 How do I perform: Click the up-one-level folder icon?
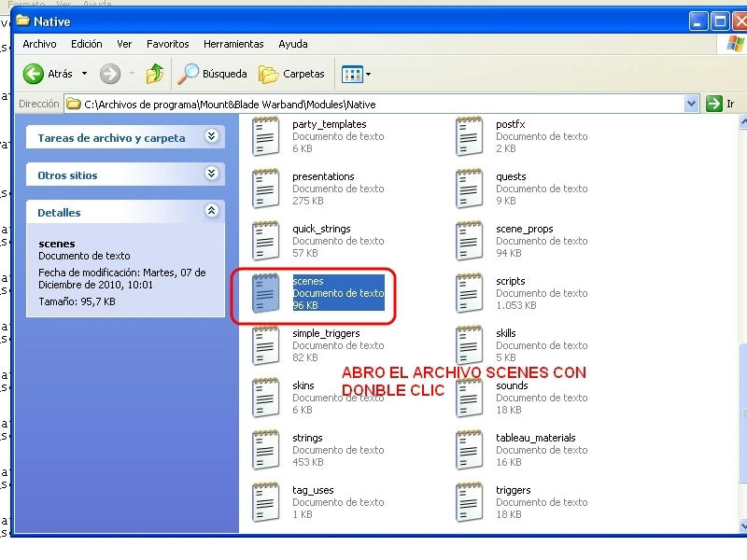155,74
